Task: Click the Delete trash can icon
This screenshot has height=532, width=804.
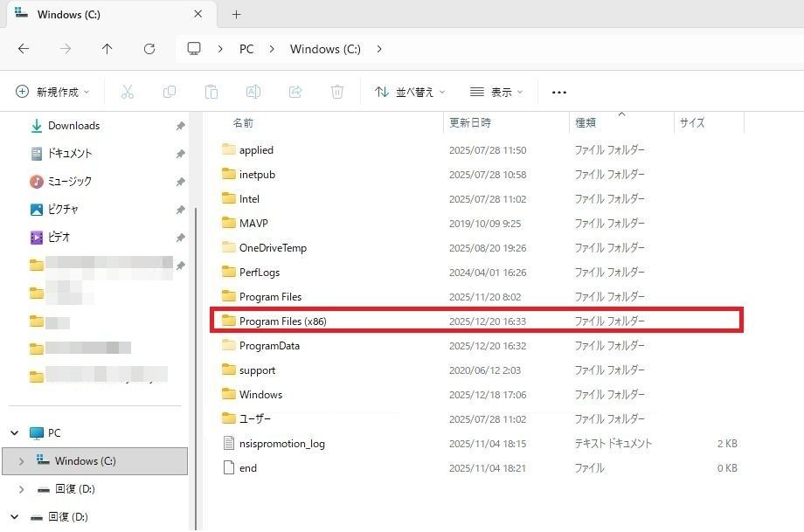Action: point(337,92)
